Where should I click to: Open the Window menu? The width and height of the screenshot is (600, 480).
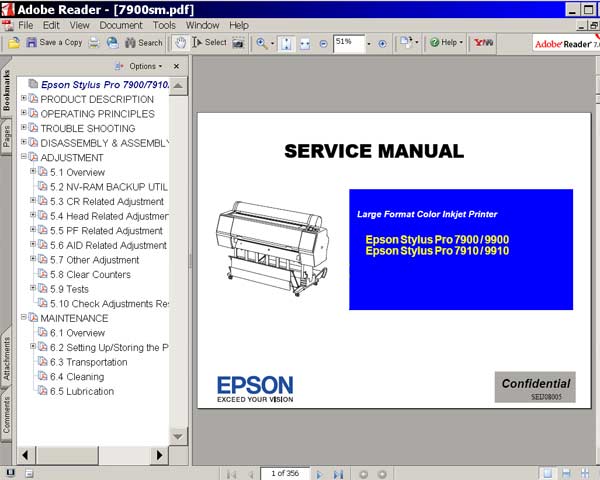pyautogui.click(x=202, y=25)
